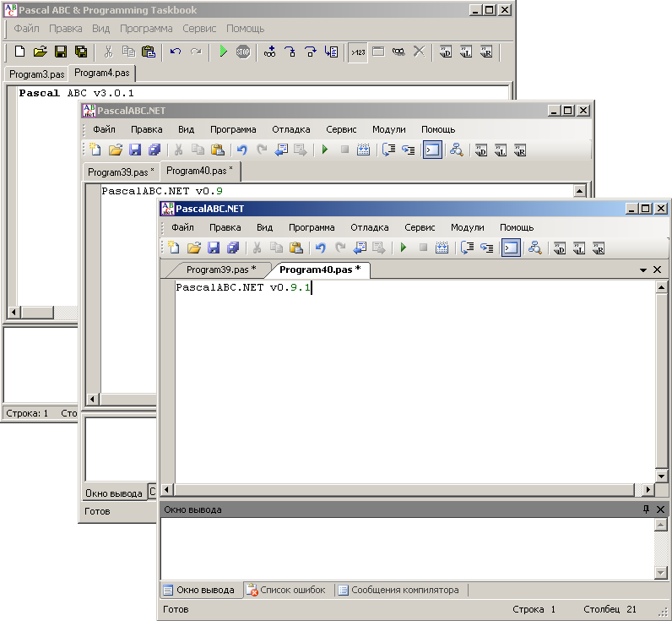The height and width of the screenshot is (621, 672).
Task: Open Сервис menu in middle PascalABC.NET window
Action: point(341,129)
